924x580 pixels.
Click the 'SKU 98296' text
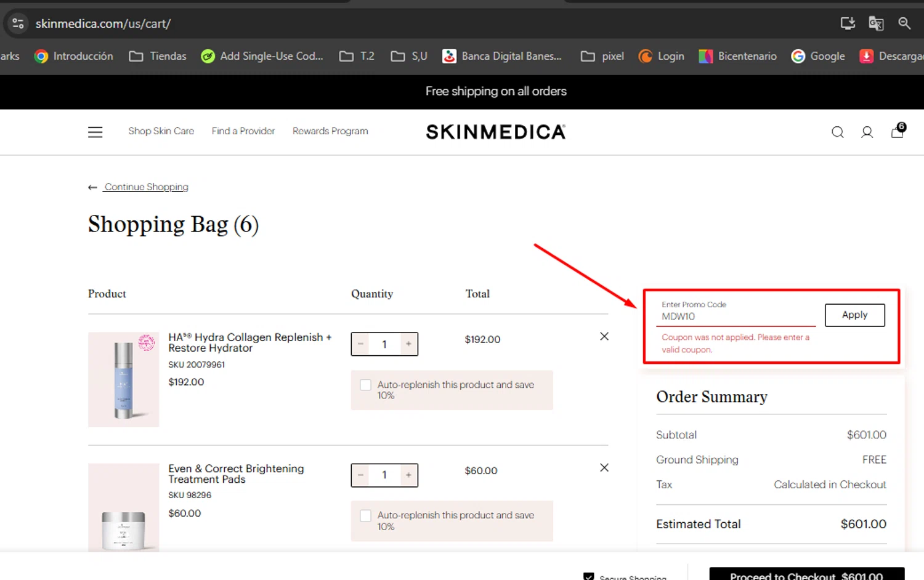tap(190, 495)
